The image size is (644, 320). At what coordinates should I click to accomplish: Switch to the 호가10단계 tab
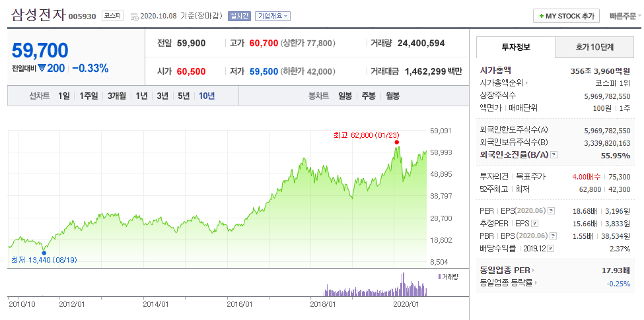pos(594,48)
